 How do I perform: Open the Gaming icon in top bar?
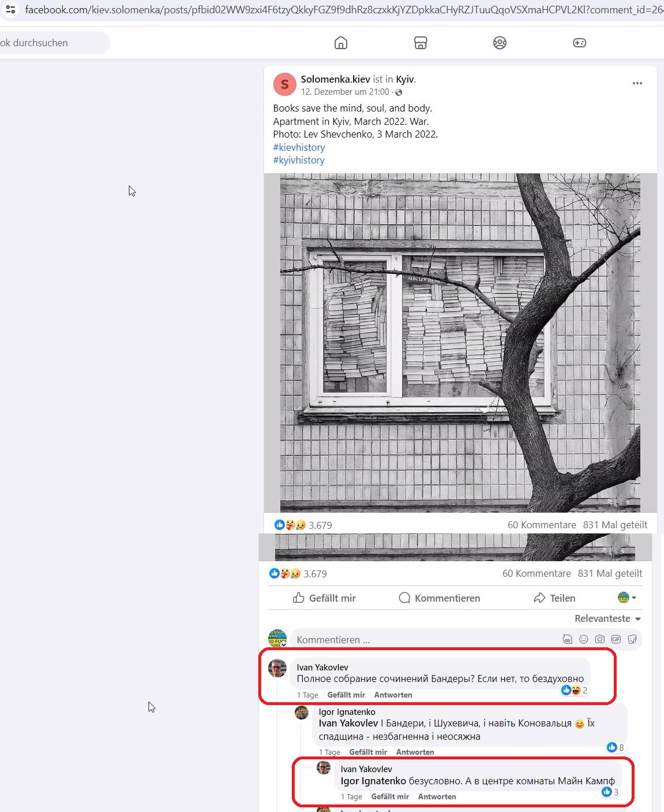pyautogui.click(x=580, y=43)
